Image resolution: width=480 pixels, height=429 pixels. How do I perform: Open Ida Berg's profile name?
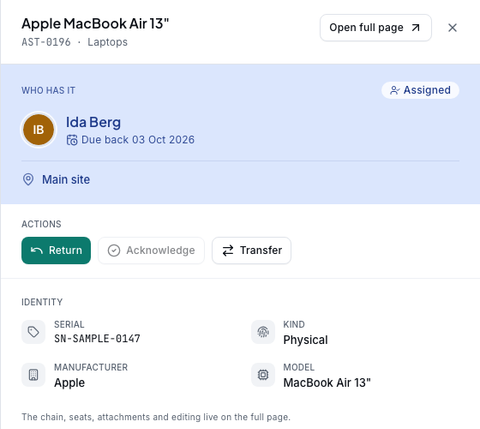(x=93, y=122)
